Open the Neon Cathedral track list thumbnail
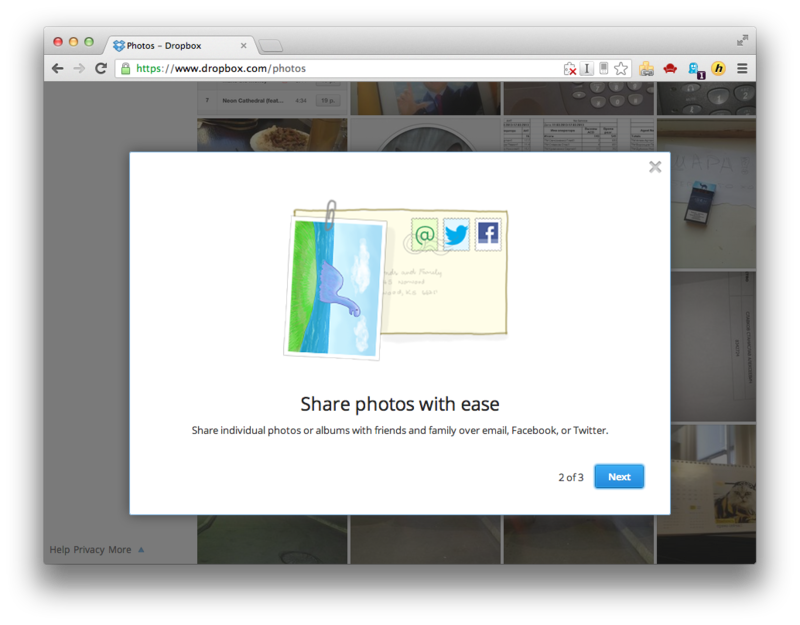Screen dimensions: 800x625 pos(272,98)
